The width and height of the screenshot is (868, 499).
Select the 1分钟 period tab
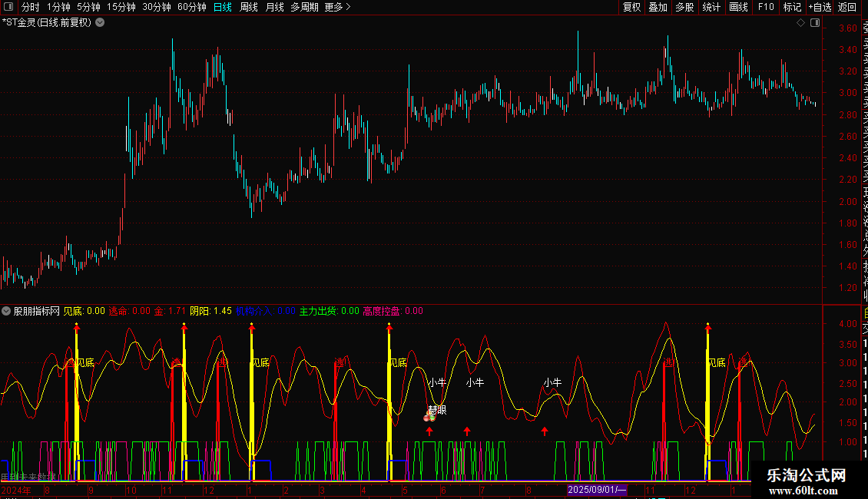[x=58, y=7]
